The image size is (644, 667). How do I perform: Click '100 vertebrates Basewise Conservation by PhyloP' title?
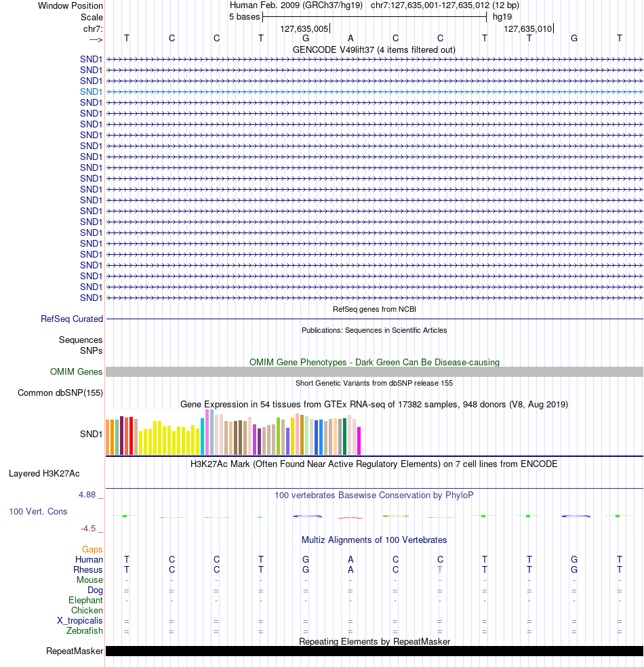[x=374, y=495]
